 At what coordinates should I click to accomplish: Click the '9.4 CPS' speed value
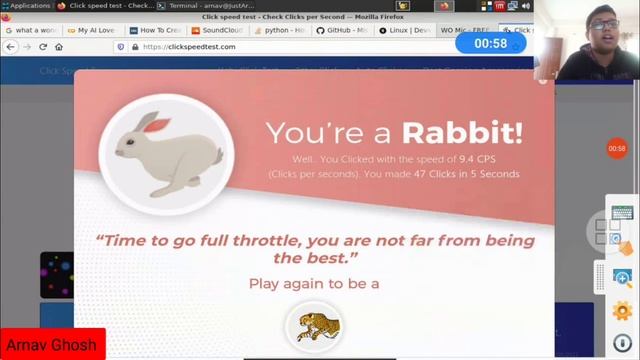coord(477,159)
